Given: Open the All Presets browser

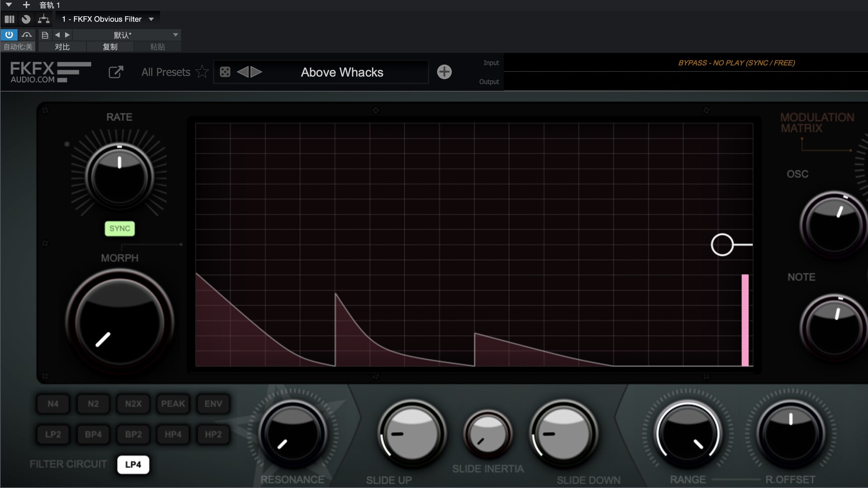Looking at the screenshot, I should pos(165,72).
